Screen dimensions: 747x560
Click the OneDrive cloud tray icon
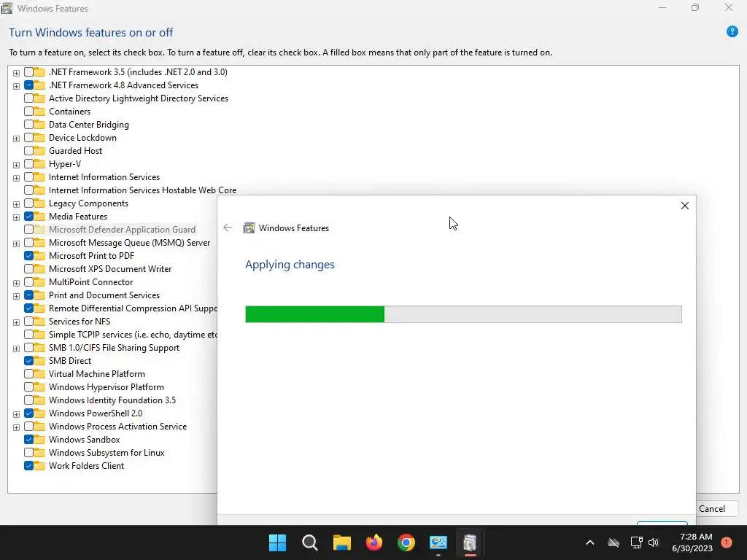tap(614, 542)
